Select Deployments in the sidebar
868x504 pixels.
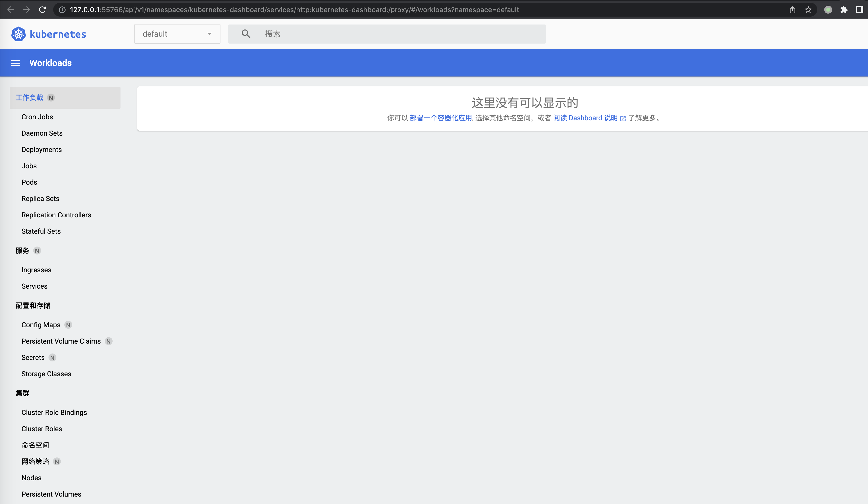(41, 150)
